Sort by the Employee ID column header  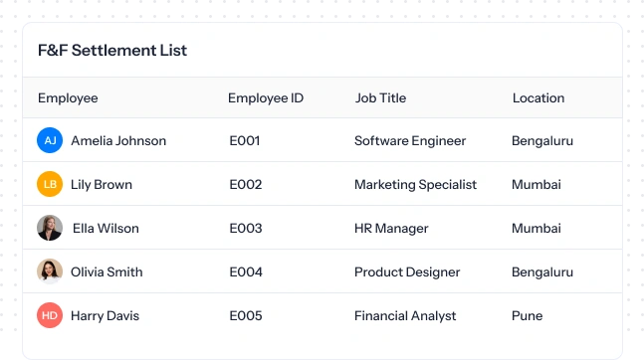266,98
